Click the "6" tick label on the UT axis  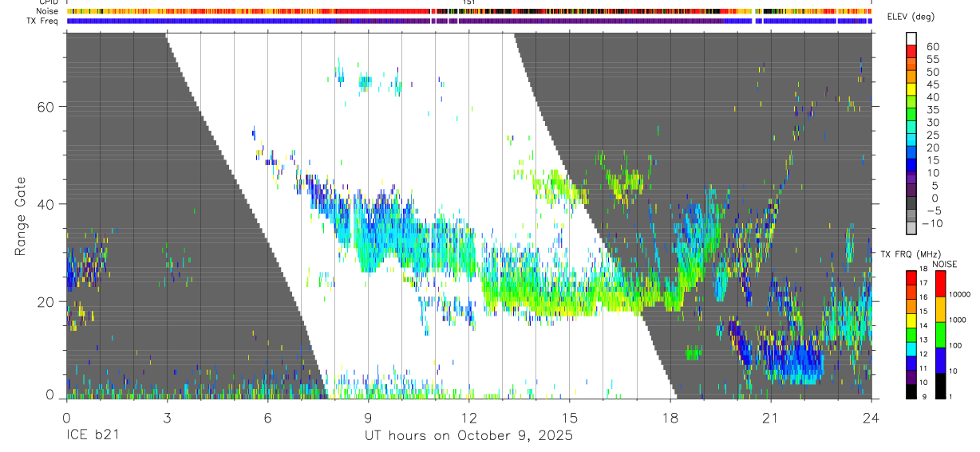point(267,417)
